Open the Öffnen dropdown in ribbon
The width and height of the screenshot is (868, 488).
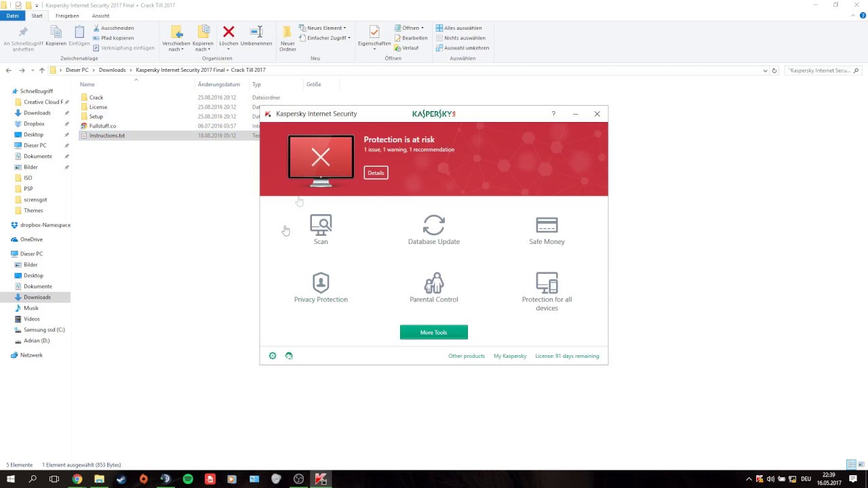pos(408,28)
